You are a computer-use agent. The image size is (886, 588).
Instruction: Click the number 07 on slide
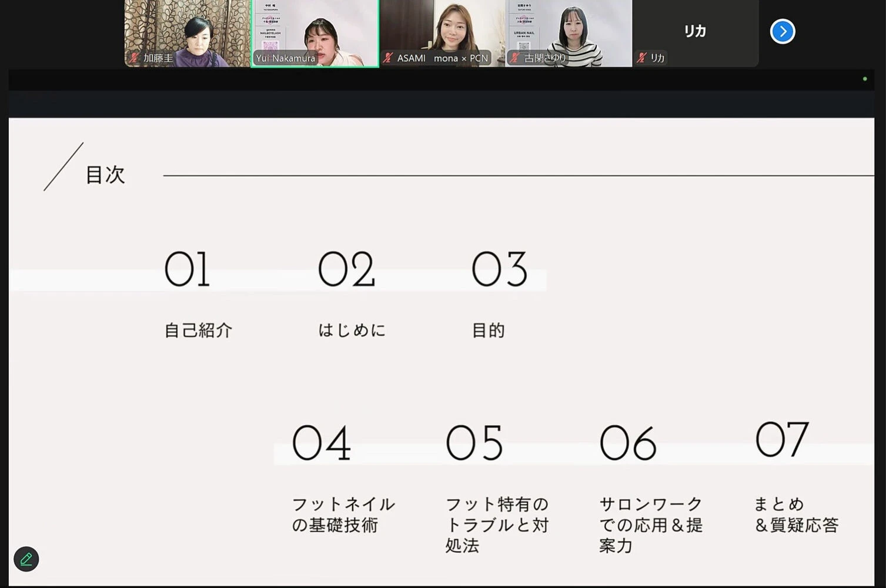[782, 439]
